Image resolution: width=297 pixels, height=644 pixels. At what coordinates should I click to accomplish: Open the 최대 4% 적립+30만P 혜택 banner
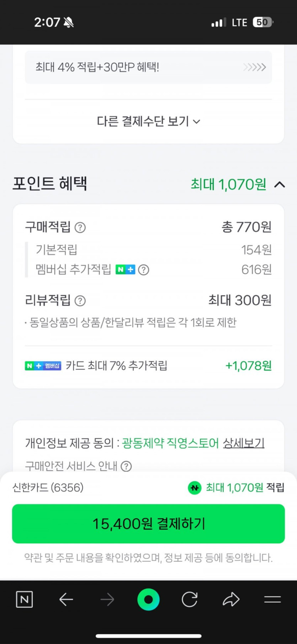pyautogui.click(x=148, y=67)
